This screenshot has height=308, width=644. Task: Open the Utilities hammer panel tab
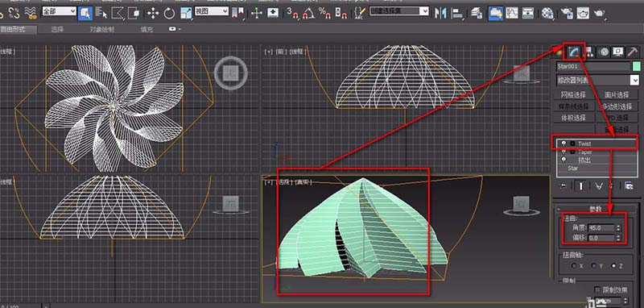click(632, 52)
